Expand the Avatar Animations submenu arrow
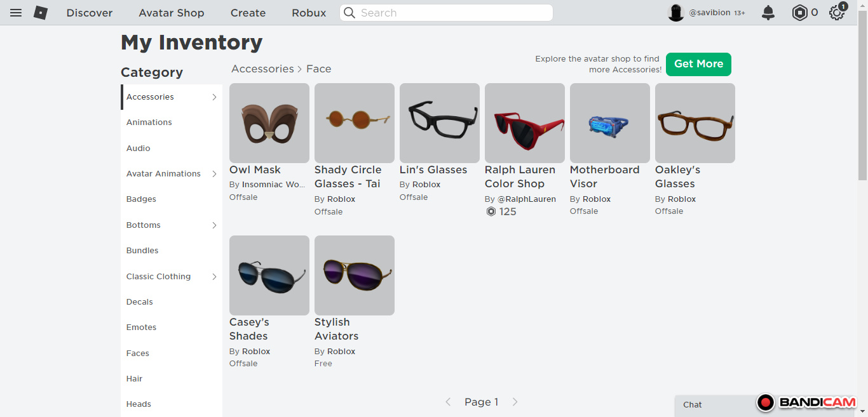Screen dimensions: 868x417 pyautogui.click(x=214, y=174)
